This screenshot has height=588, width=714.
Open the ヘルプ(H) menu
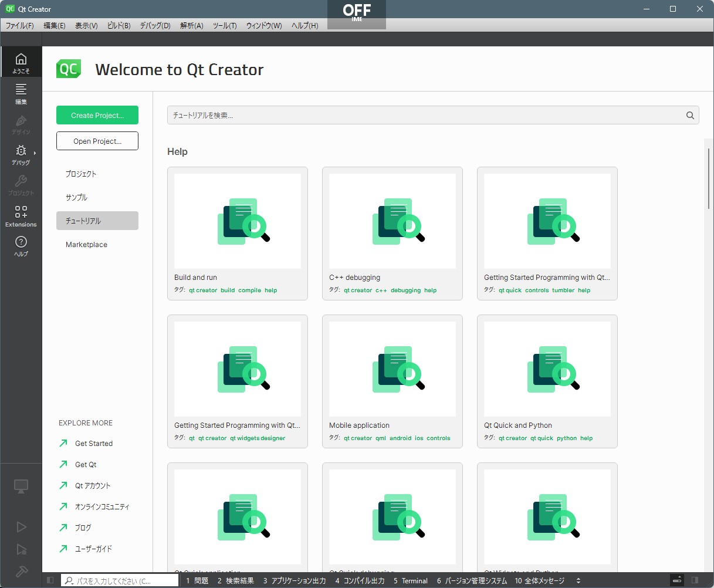click(x=305, y=26)
